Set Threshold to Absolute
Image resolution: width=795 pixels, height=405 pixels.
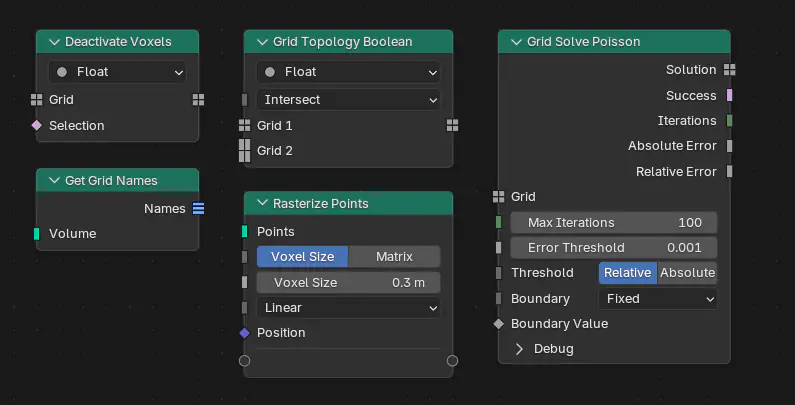coord(687,273)
